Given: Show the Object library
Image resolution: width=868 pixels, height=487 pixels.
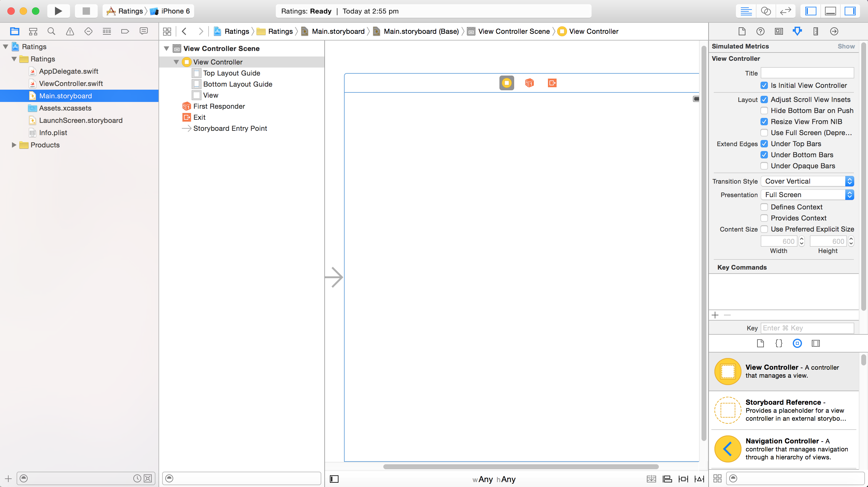Looking at the screenshot, I should 797,344.
